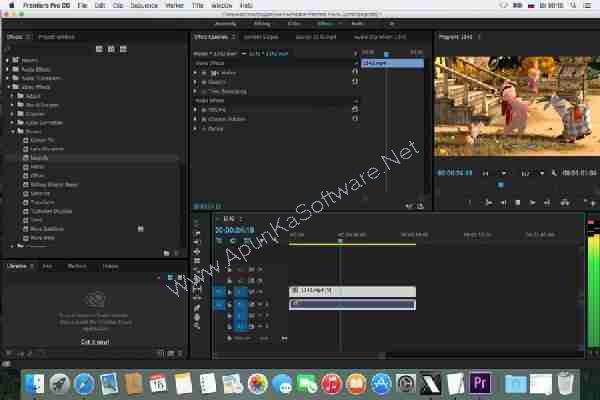Click the Get it now link
Viewport: 600px width, 400px height.
tap(95, 342)
